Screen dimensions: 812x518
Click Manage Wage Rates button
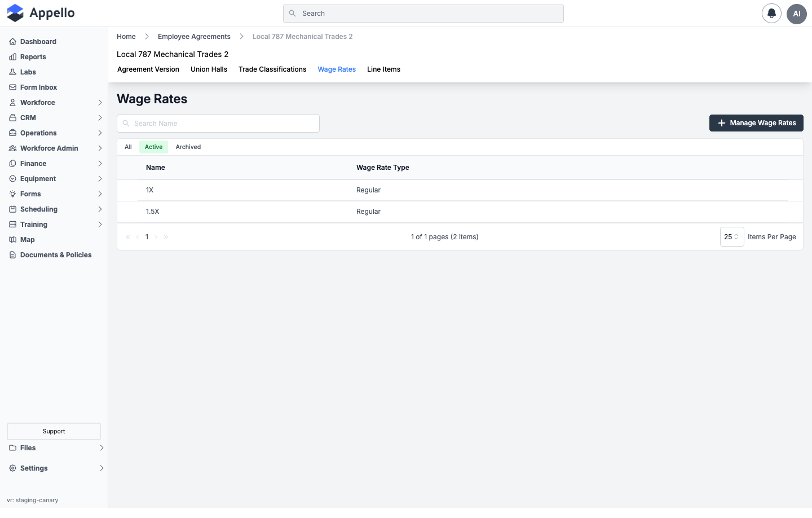756,123
